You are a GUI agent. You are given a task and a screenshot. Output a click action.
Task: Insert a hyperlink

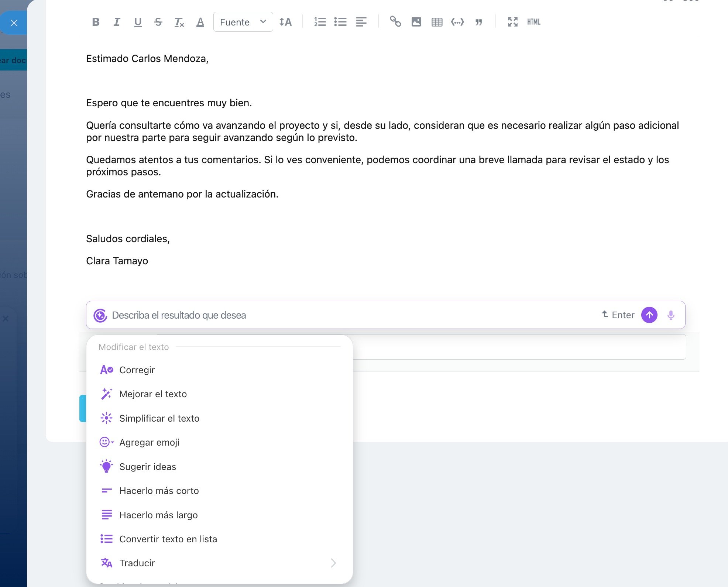(395, 22)
